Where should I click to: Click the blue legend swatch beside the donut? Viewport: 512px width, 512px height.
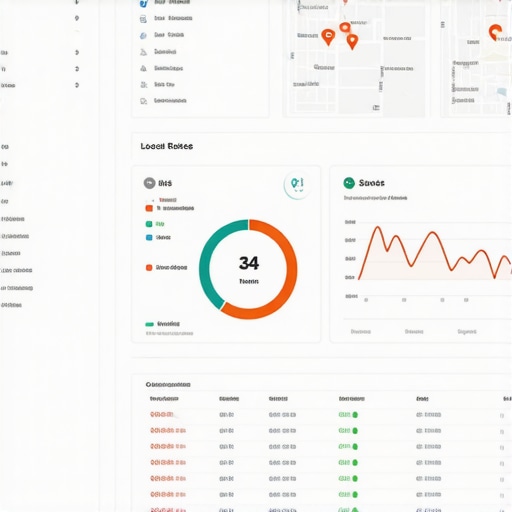pos(149,237)
